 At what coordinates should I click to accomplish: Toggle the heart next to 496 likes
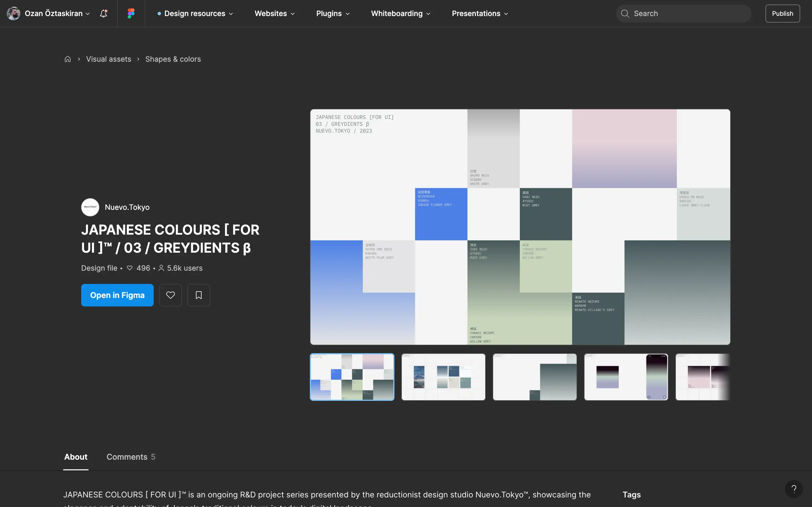(129, 268)
